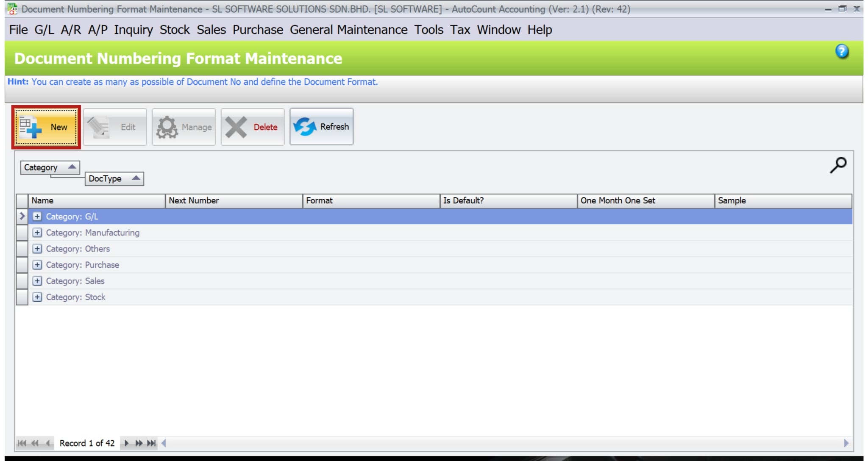868x461 pixels.
Task: Open the Tools menu
Action: (428, 30)
